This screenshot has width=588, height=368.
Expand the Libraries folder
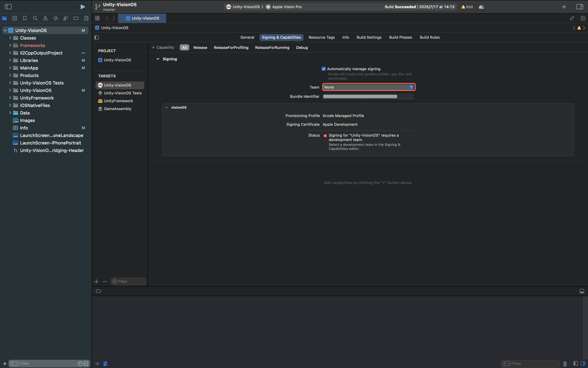pyautogui.click(x=10, y=60)
